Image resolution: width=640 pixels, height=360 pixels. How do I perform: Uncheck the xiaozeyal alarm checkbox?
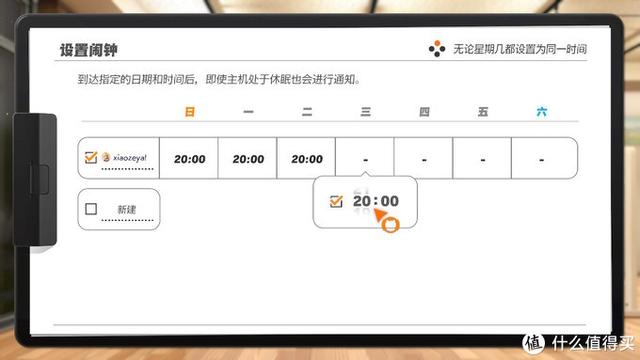[91, 157]
